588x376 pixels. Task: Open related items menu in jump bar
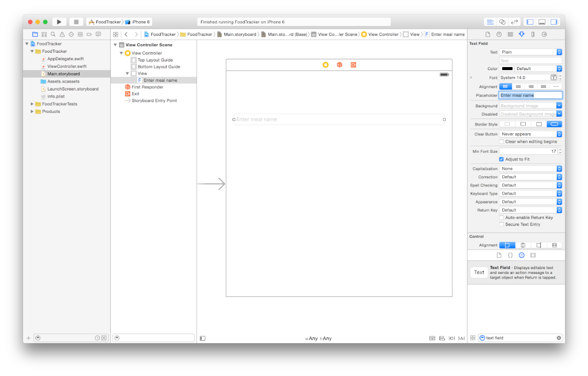tap(115, 34)
